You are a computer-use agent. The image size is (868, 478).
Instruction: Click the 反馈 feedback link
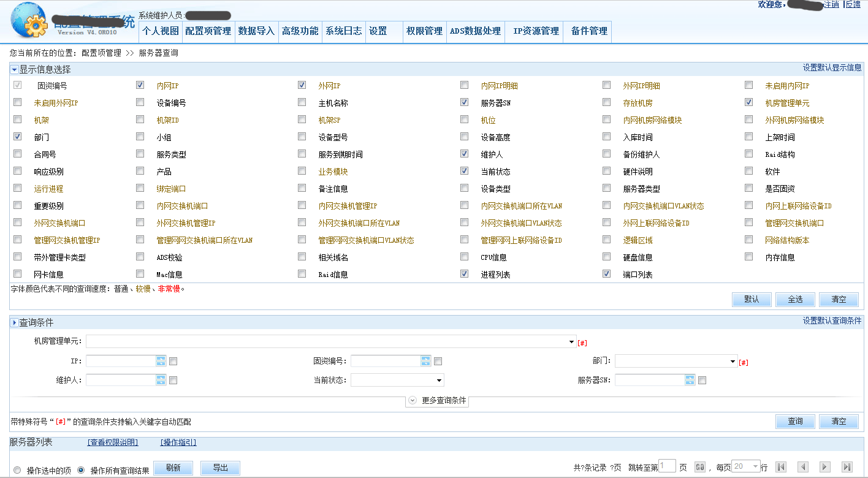(x=853, y=4)
